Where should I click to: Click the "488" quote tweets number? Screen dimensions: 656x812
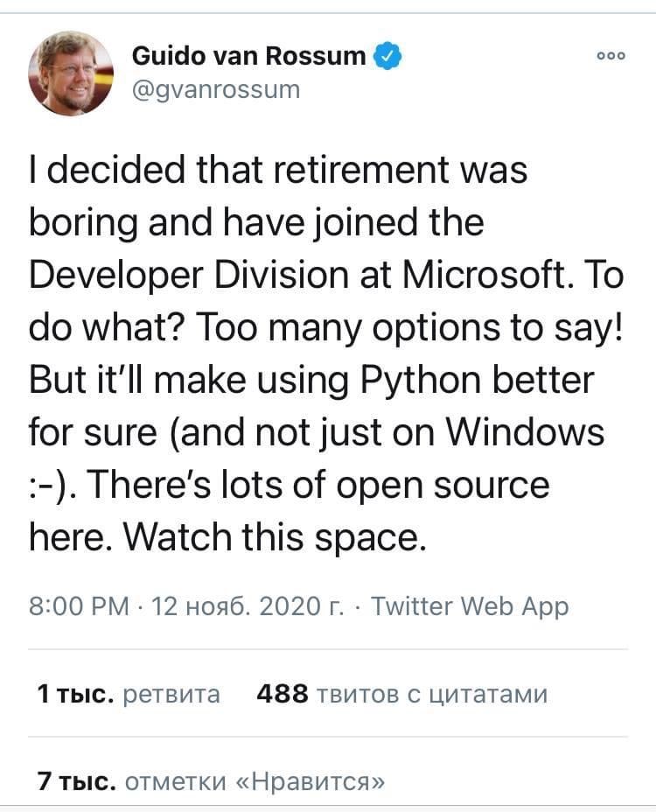coord(282,694)
